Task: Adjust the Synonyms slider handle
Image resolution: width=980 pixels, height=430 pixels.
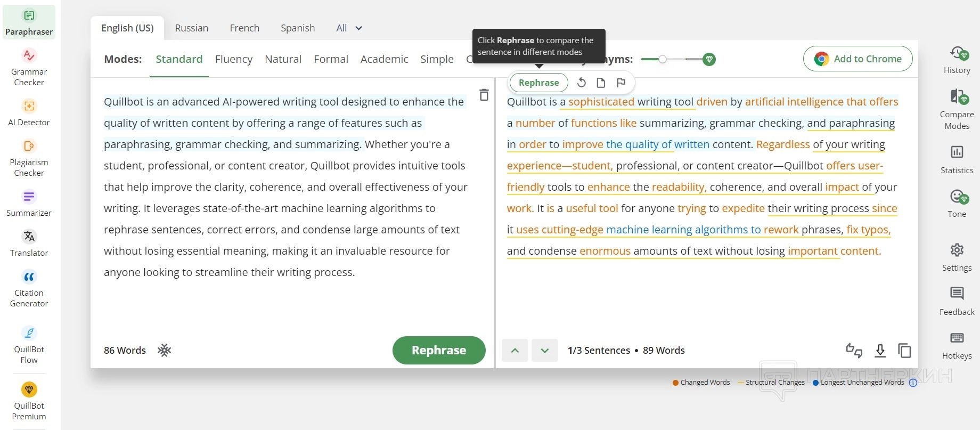Action: point(662,59)
